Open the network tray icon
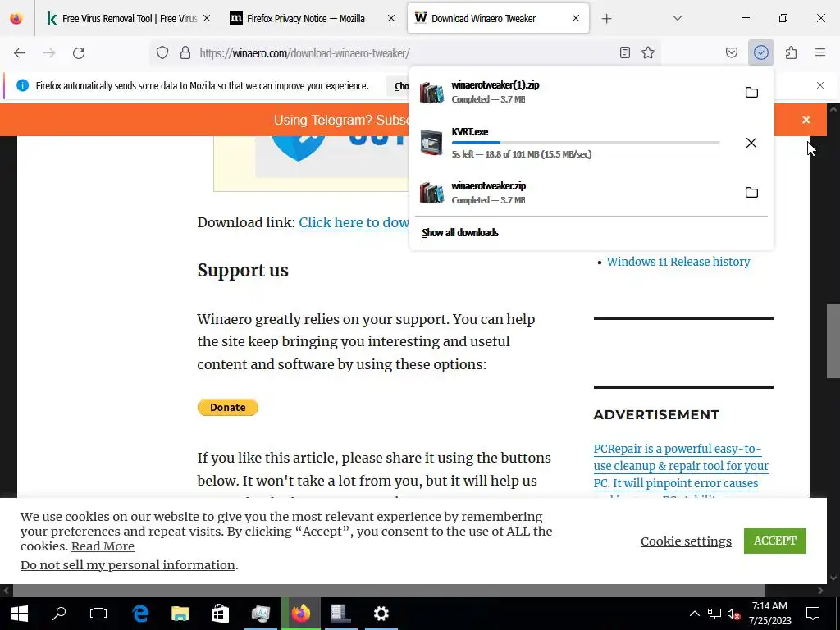Image resolution: width=840 pixels, height=630 pixels. (x=714, y=614)
